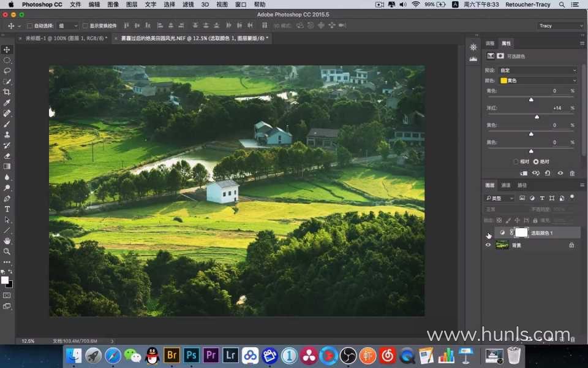Open the Layers panel flyout menu
The height and width of the screenshot is (368, 588).
pyautogui.click(x=582, y=185)
